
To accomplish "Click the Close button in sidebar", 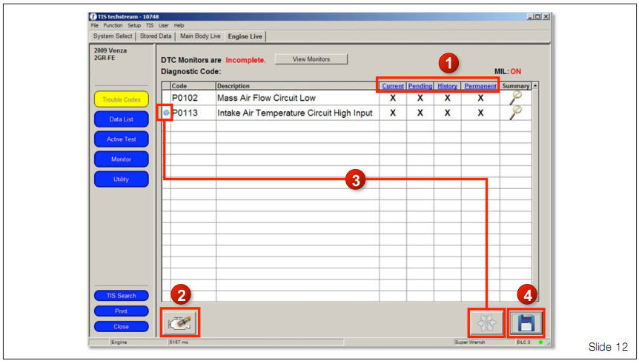I will (122, 326).
